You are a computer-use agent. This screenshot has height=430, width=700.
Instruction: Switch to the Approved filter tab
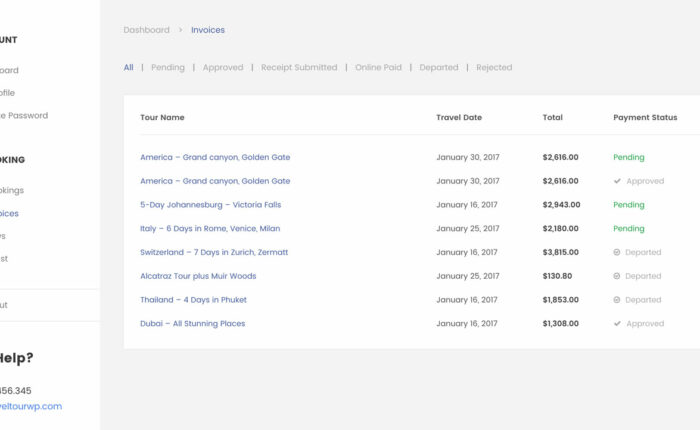click(x=223, y=68)
